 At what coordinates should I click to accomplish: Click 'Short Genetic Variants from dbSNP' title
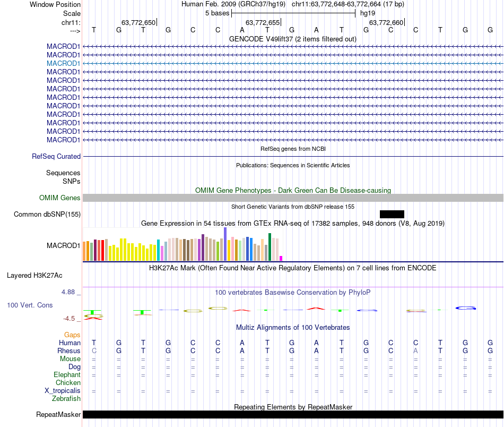(x=293, y=207)
